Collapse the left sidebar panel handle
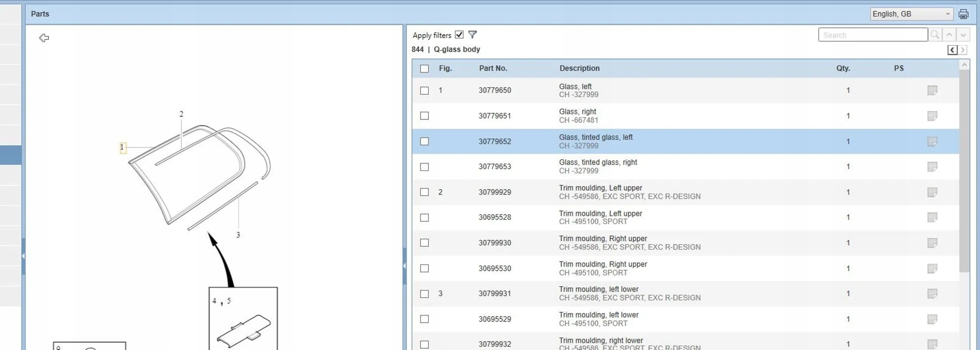Screen dimensions: 980x350 click(23, 256)
